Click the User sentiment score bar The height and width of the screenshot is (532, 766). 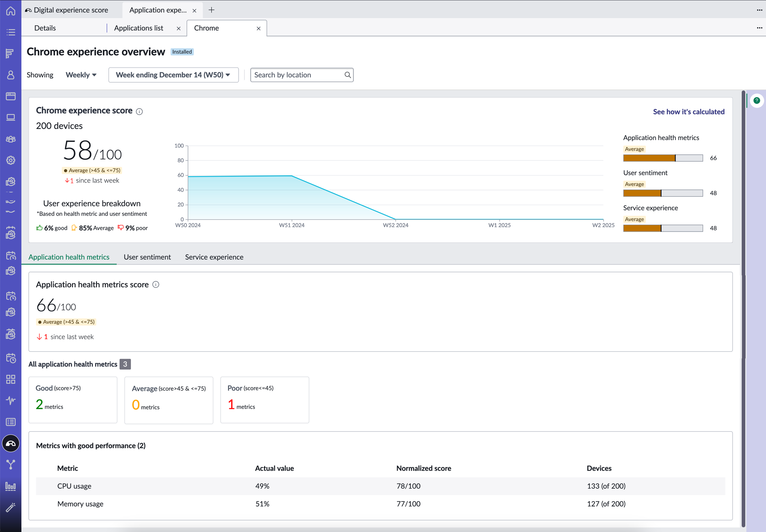[x=663, y=193]
